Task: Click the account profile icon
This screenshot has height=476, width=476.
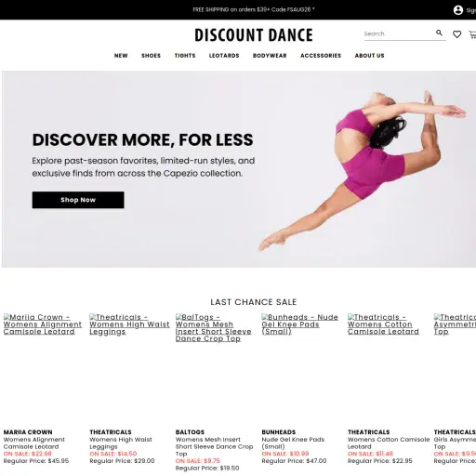Action: tap(458, 10)
